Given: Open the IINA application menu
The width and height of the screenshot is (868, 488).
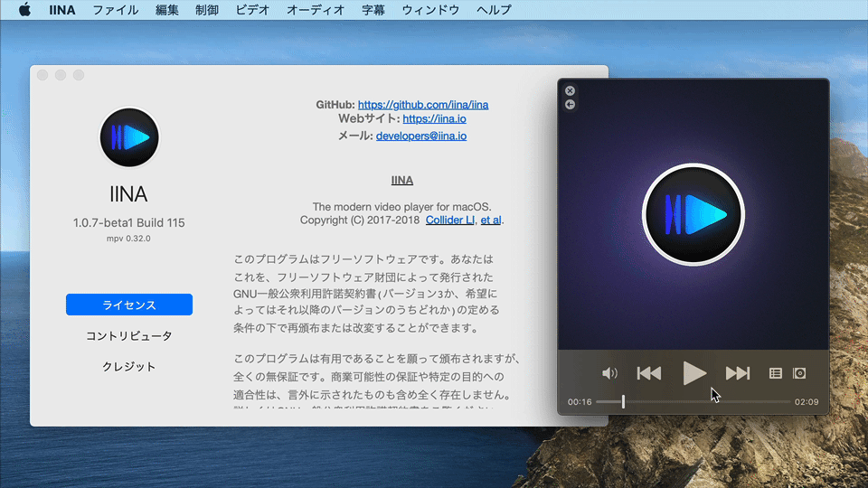Looking at the screenshot, I should tap(62, 10).
